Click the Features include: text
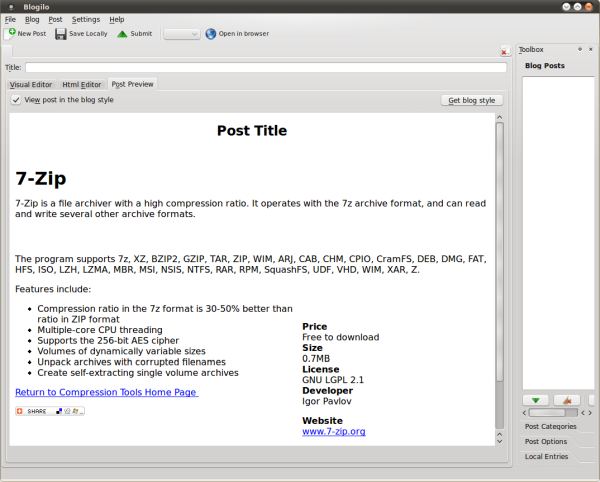 (x=53, y=290)
